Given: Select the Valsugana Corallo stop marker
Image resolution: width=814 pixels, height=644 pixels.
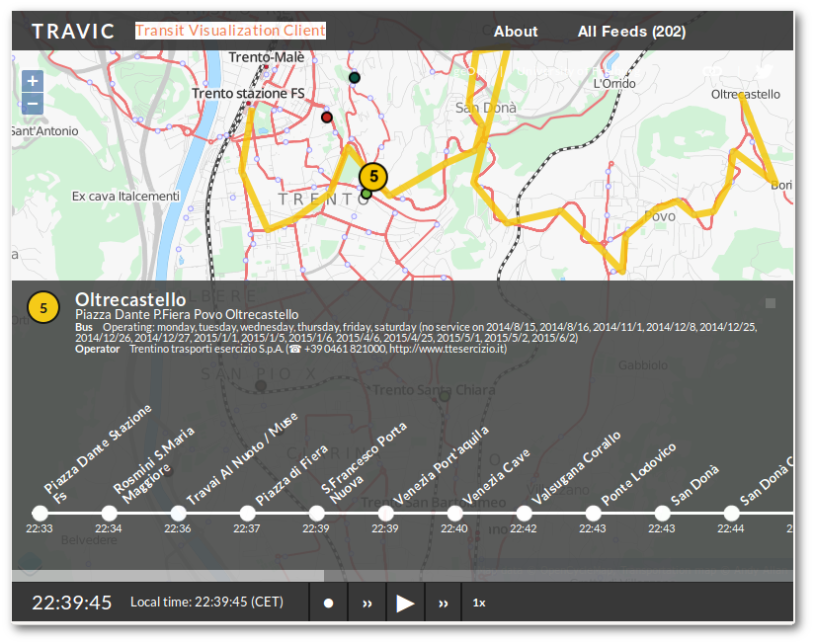Looking at the screenshot, I should [525, 514].
